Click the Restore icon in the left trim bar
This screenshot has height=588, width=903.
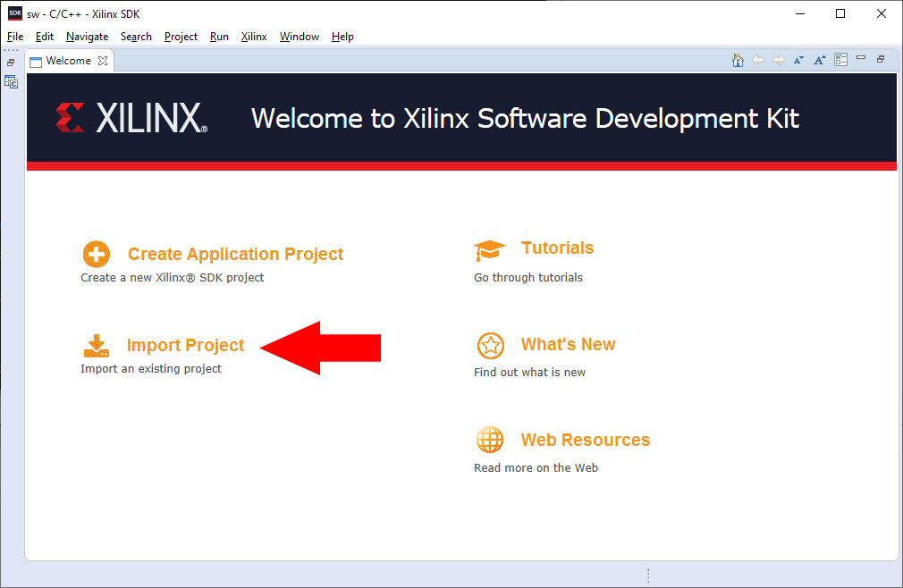[x=11, y=63]
